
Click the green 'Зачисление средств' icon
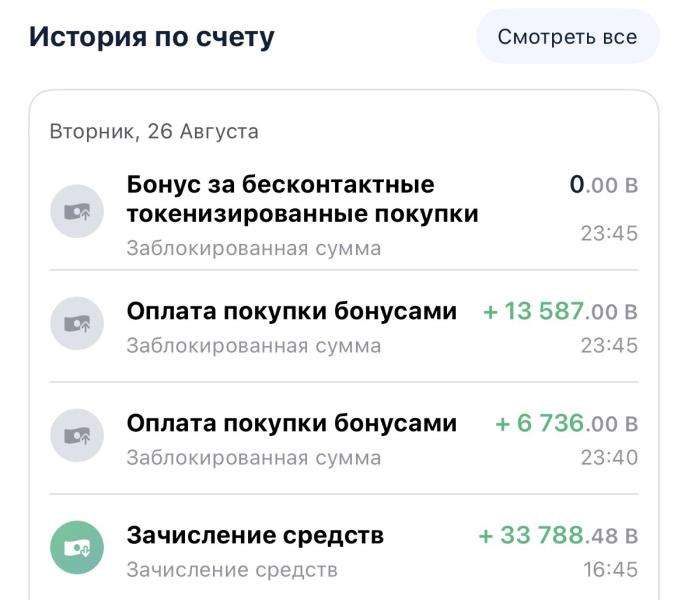click(x=77, y=547)
